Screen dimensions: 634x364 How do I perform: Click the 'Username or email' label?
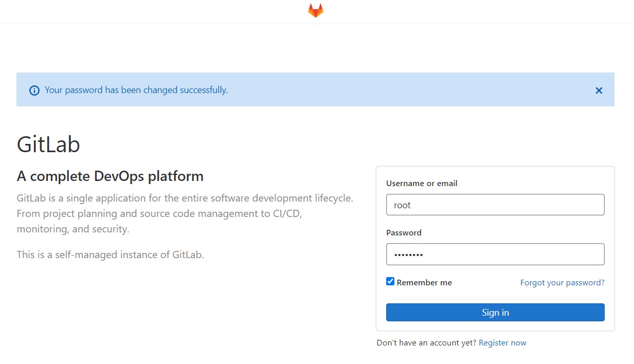click(422, 184)
